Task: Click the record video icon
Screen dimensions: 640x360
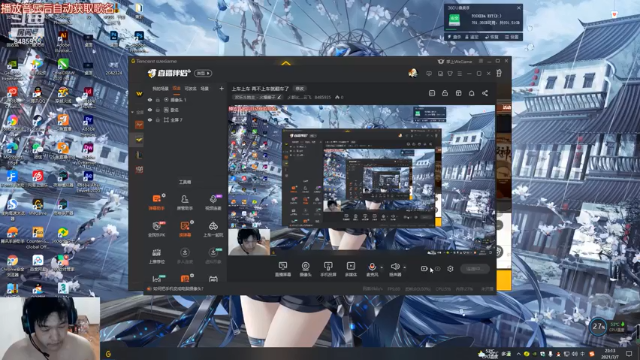Action: (424, 269)
